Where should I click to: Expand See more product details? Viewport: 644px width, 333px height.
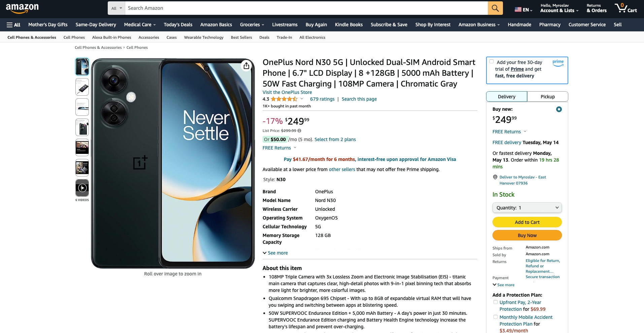(275, 253)
